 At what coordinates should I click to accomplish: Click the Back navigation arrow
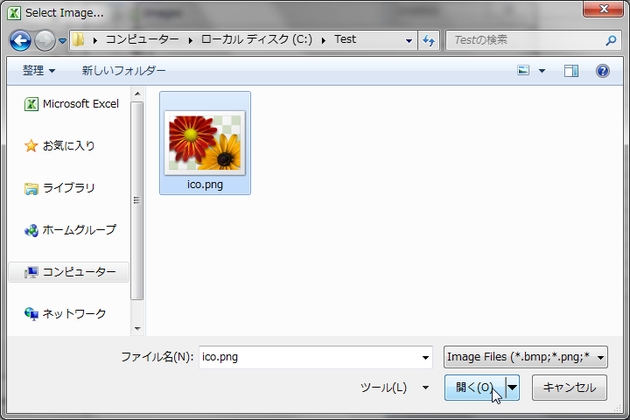point(20,41)
